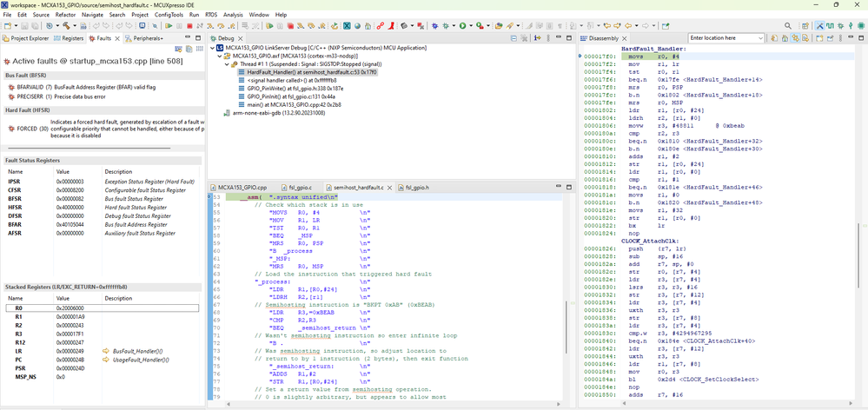
Task: Click the Debug bug icon in toolbar
Action: pos(446,25)
